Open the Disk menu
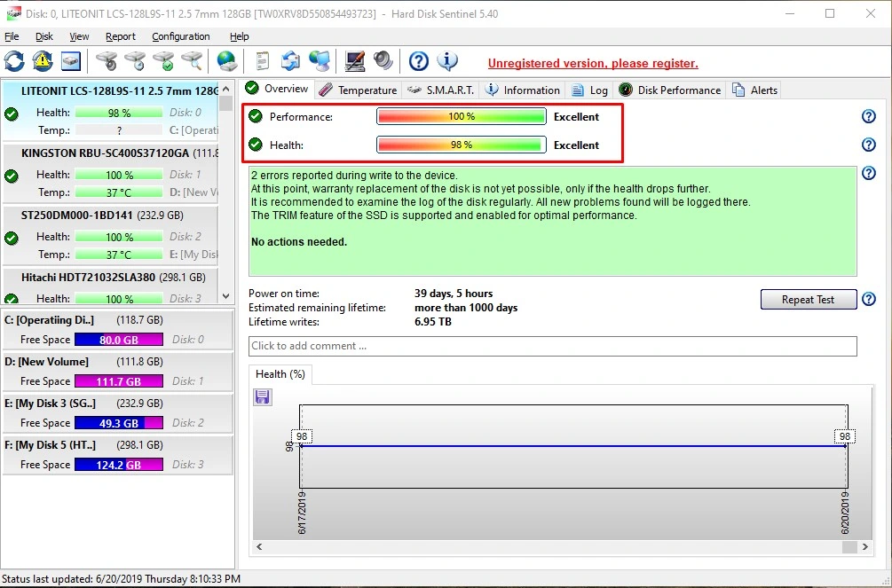Screen dimensions: 892x588 [x=43, y=36]
